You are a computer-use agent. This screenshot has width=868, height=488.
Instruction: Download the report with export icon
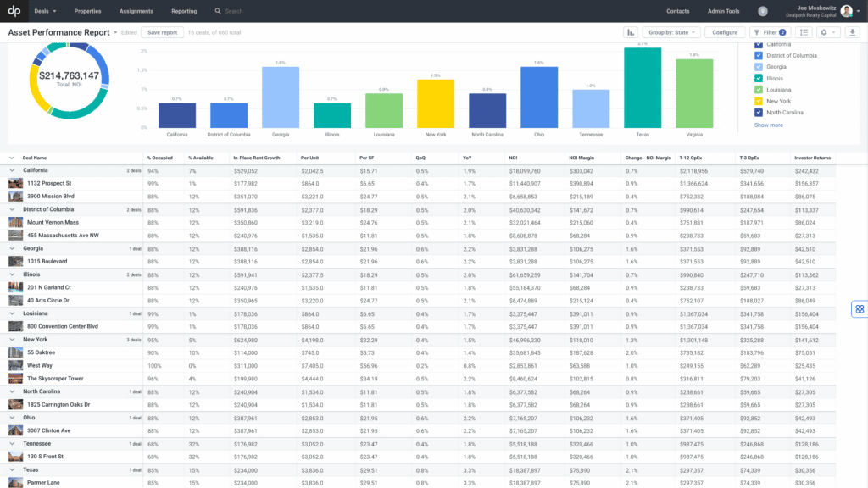point(853,32)
